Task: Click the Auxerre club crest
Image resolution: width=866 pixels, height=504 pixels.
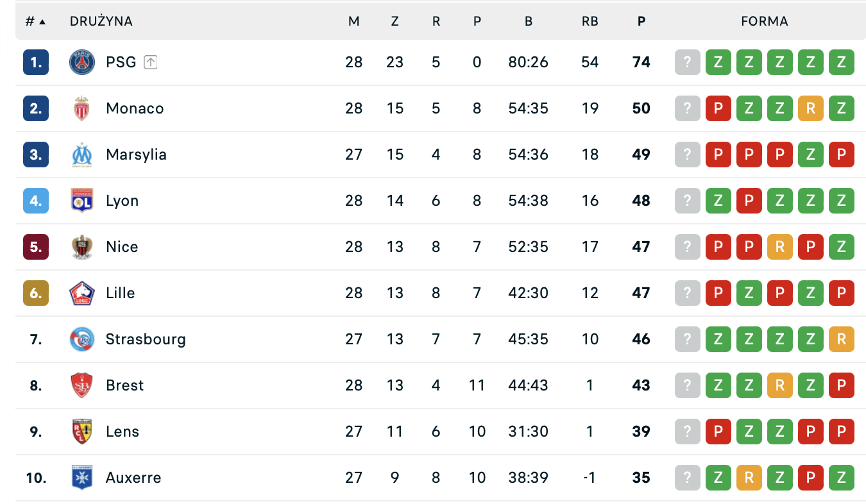Action: coord(81,478)
